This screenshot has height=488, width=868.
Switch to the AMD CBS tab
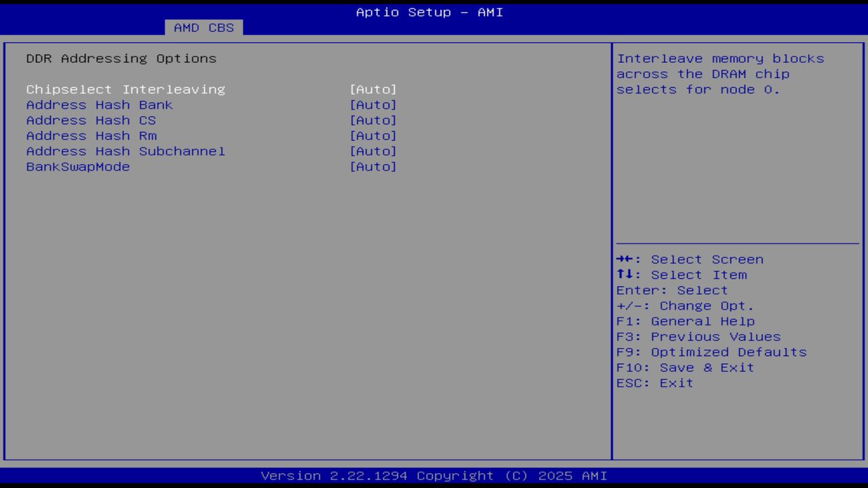click(202, 27)
